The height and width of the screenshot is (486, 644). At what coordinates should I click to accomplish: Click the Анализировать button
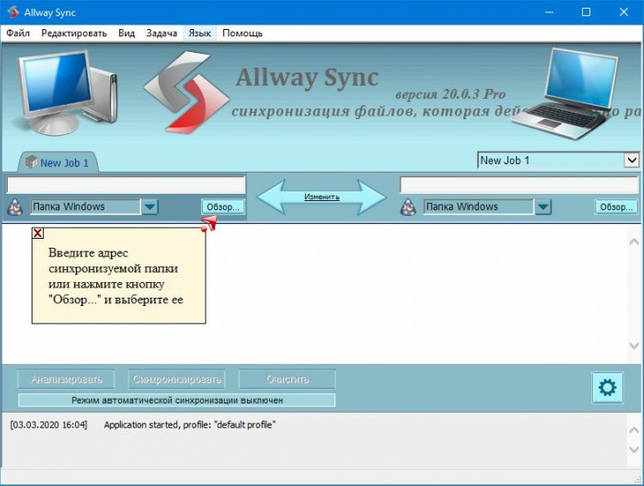point(67,379)
